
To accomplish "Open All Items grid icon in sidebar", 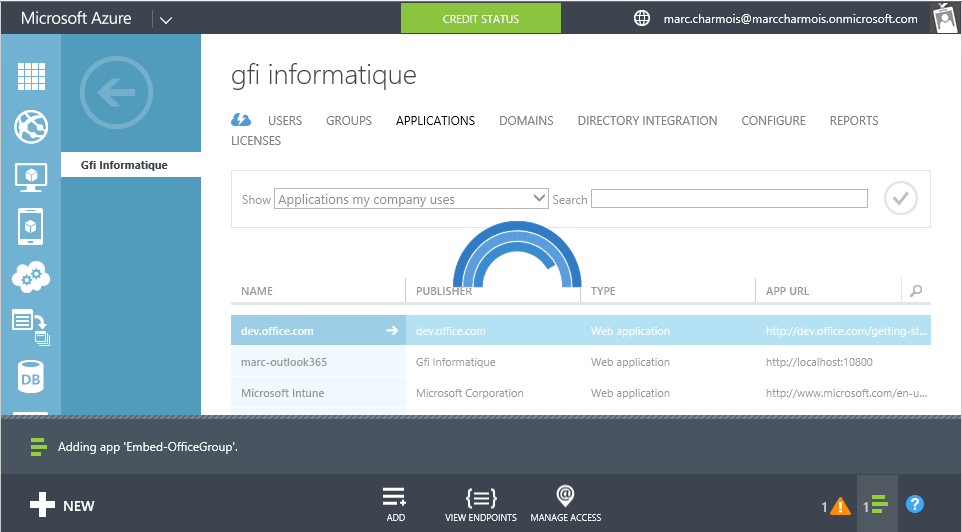I will 31,77.
